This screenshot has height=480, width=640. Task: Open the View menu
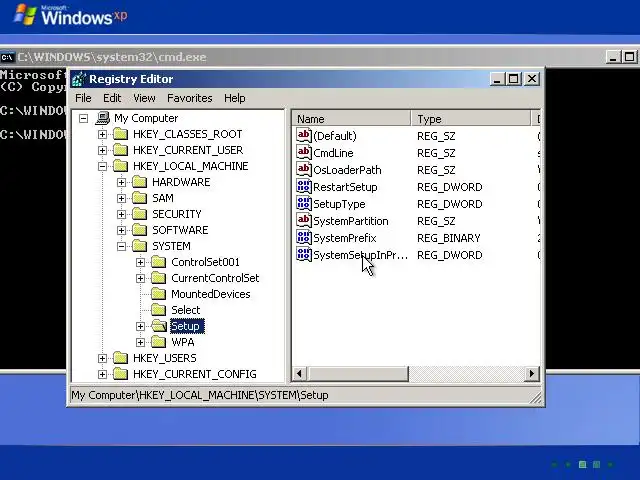click(x=144, y=98)
